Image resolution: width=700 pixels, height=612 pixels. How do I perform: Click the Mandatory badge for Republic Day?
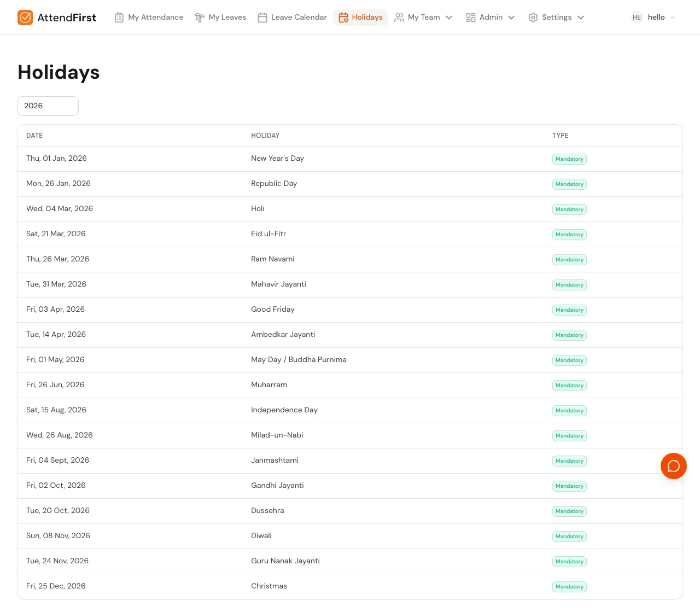569,184
